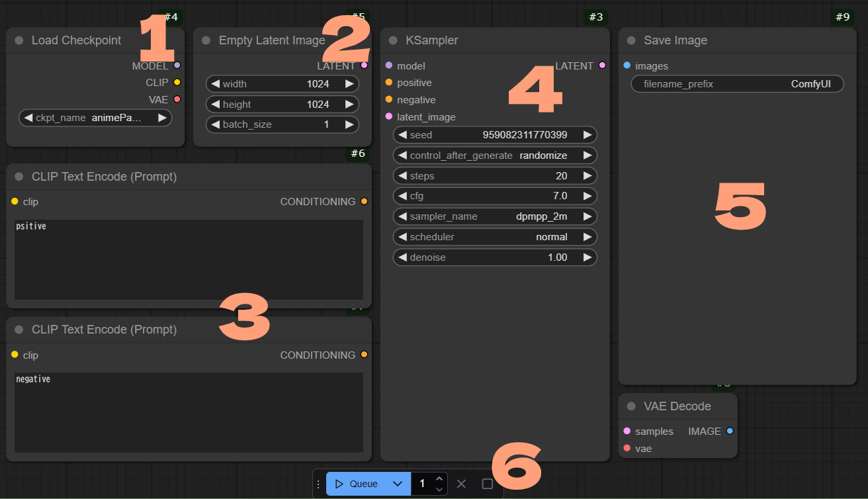
Task: Click the three-dot drag handle left of Queue
Action: 318,484
